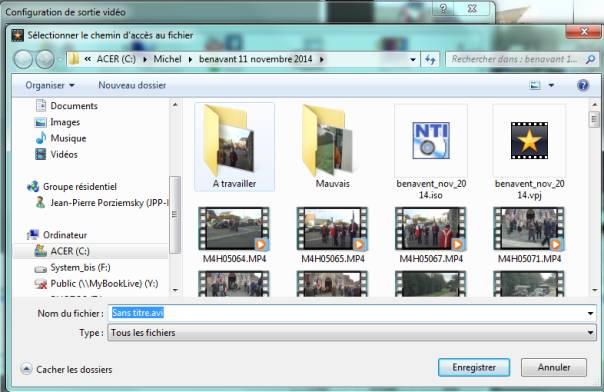Click benavant 11 novembre 2014 breadcrumb
Image resolution: width=604 pixels, height=392 pixels.
click(255, 59)
